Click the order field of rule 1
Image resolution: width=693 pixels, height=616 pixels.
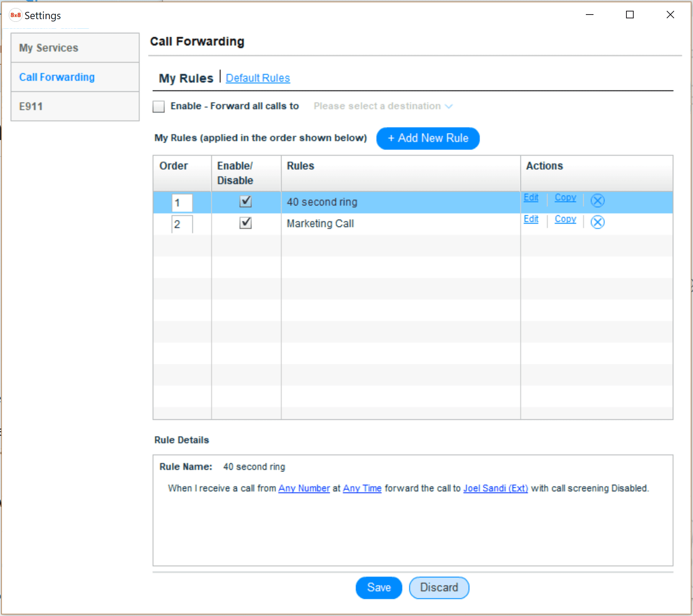coord(182,203)
